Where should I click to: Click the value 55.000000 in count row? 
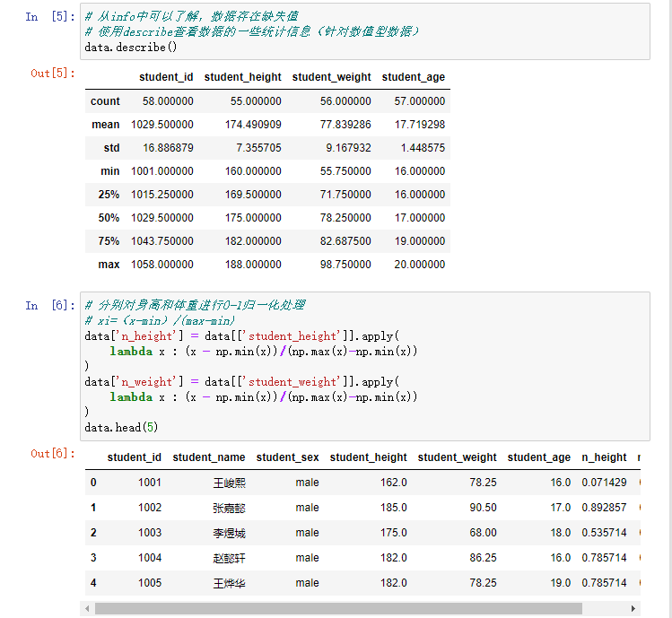tap(256, 101)
